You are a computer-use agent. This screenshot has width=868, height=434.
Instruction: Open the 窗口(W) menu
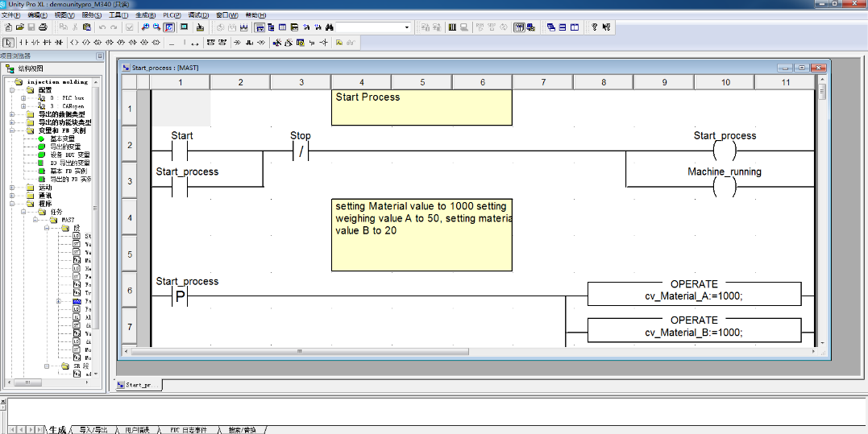pyautogui.click(x=227, y=15)
